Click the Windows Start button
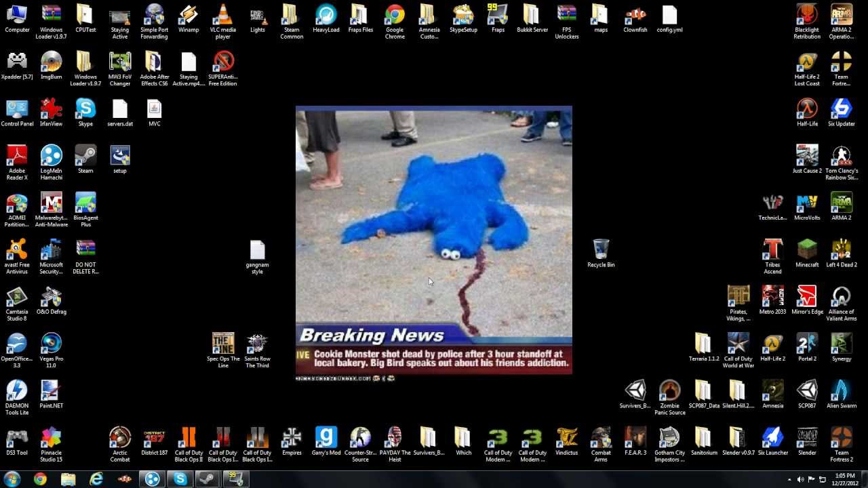Viewport: 868px width, 488px height. pyautogui.click(x=12, y=479)
